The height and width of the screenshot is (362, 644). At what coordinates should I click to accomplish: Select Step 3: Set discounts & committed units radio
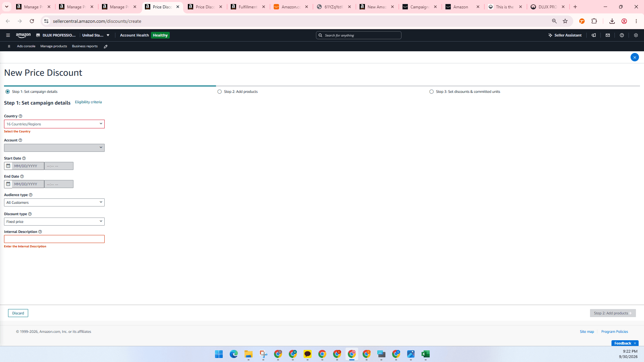(432, 92)
